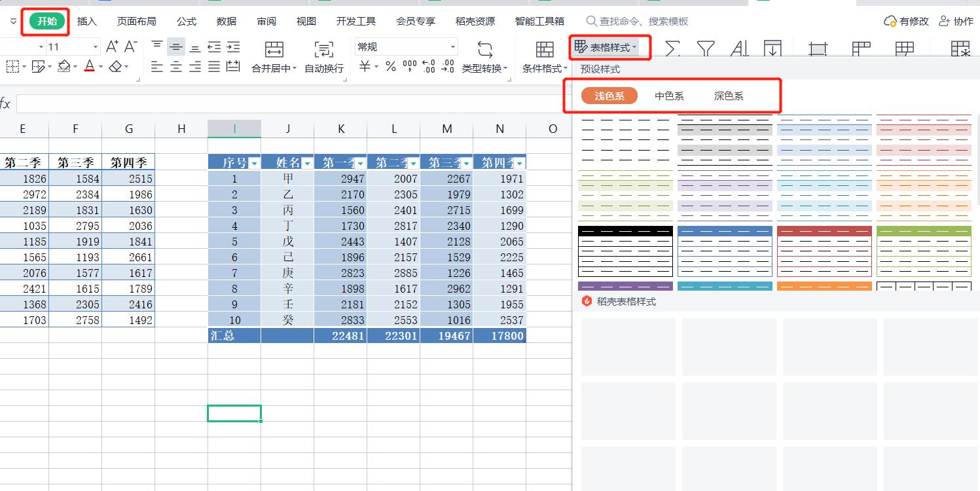Image resolution: width=980 pixels, height=491 pixels.
Task: Pick the red table style preset
Action: tap(824, 251)
